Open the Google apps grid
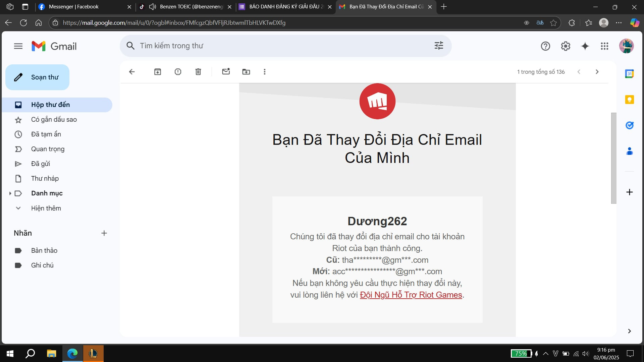The width and height of the screenshot is (644, 362). click(x=604, y=46)
